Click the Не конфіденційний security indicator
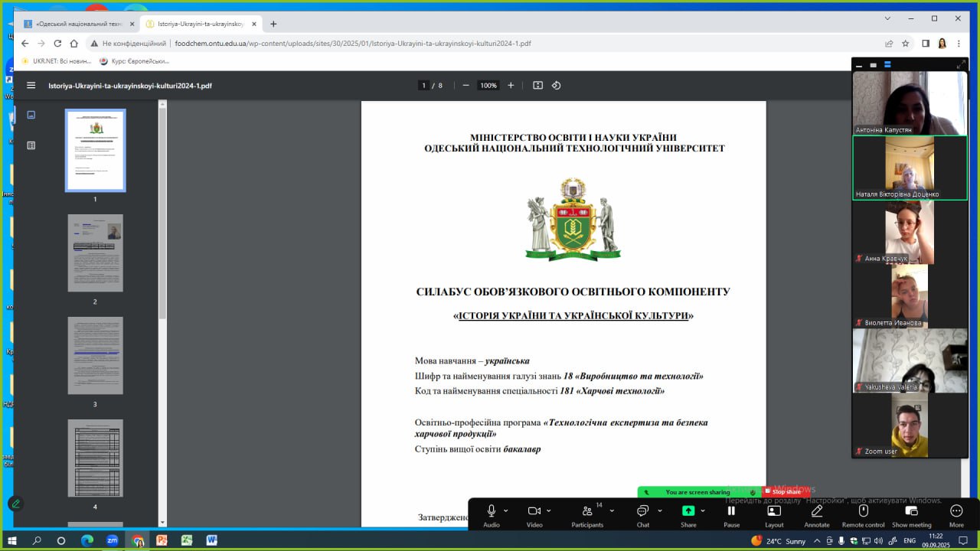 click(128, 44)
